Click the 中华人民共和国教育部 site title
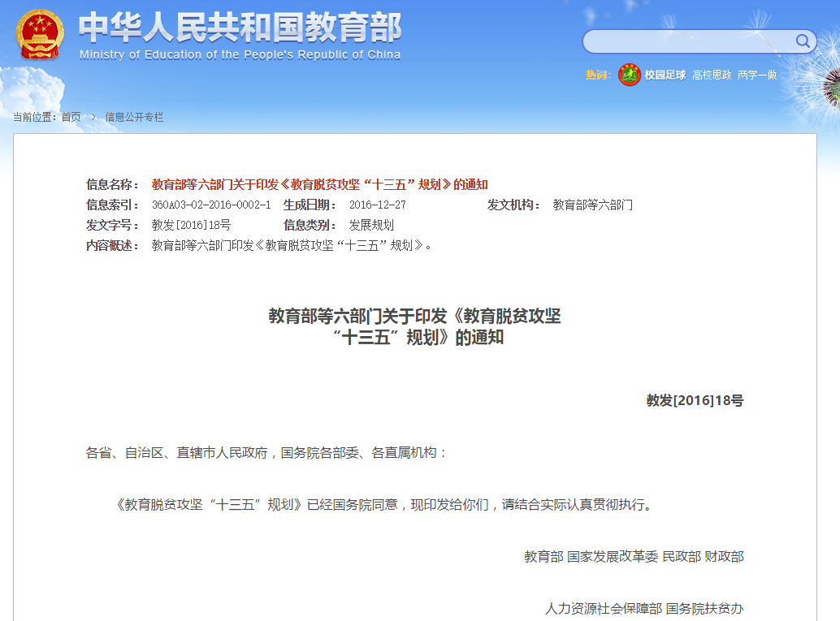 [240, 28]
